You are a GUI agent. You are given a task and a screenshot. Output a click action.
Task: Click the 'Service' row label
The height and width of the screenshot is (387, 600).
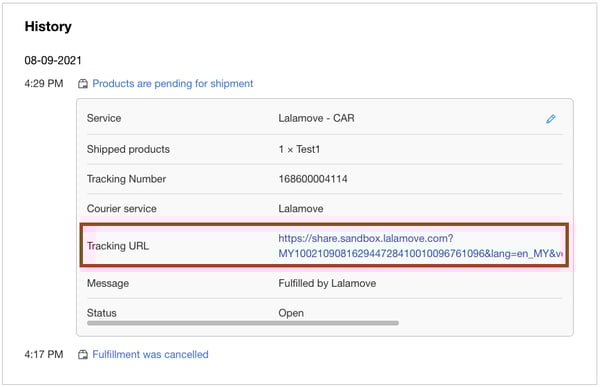point(104,118)
